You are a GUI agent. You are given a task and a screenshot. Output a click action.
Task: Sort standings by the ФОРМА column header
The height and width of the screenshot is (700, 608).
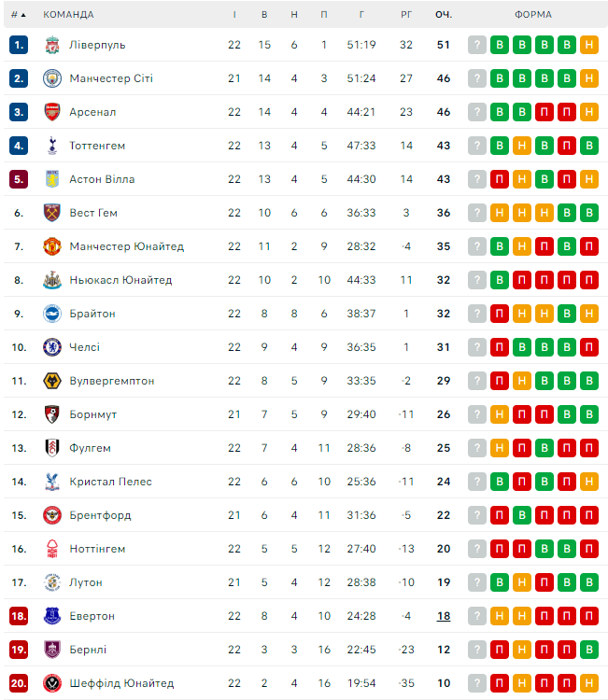[x=532, y=15]
